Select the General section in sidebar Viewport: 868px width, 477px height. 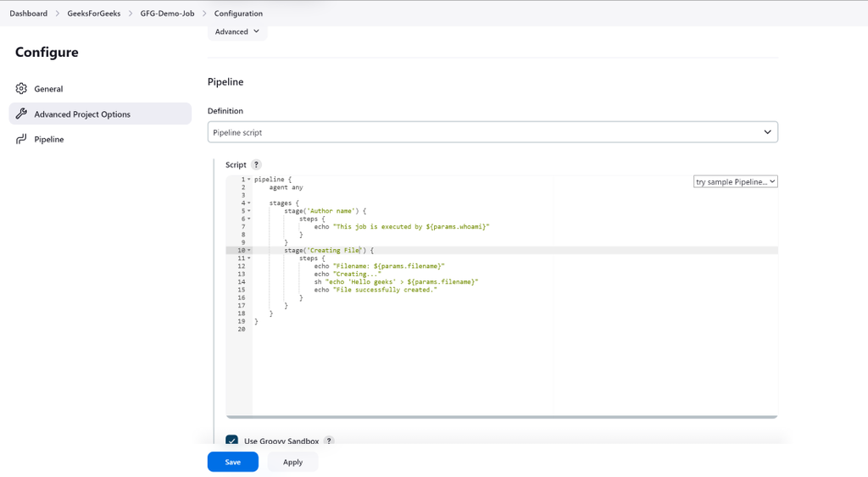[x=48, y=89]
